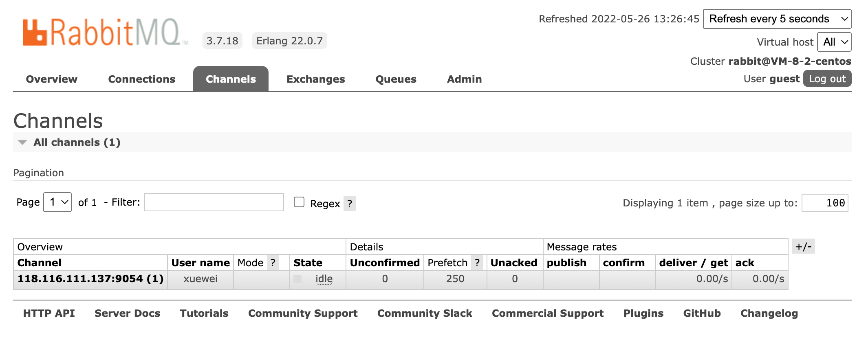Open the Refresh every 5 seconds dropdown
Screen dimensions: 868x342
coord(777,19)
